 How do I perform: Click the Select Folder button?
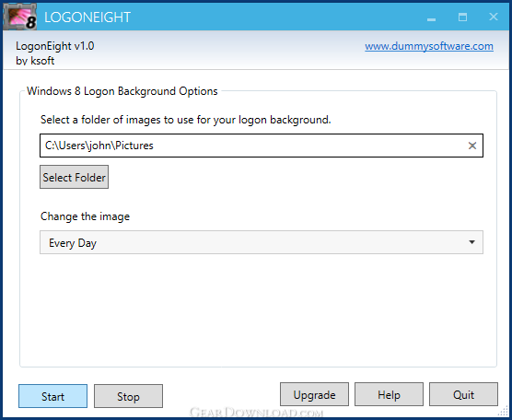(74, 177)
